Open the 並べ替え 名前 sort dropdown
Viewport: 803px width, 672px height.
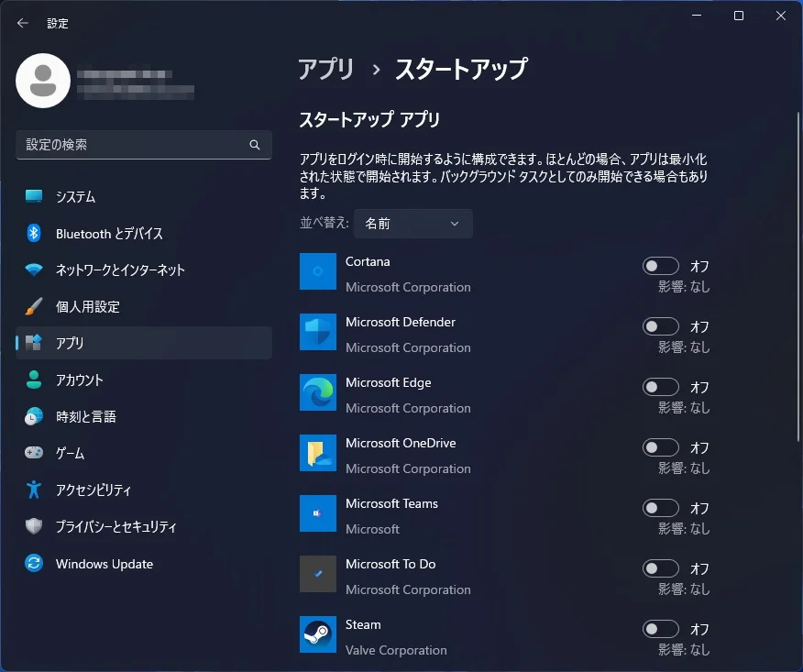tap(412, 224)
